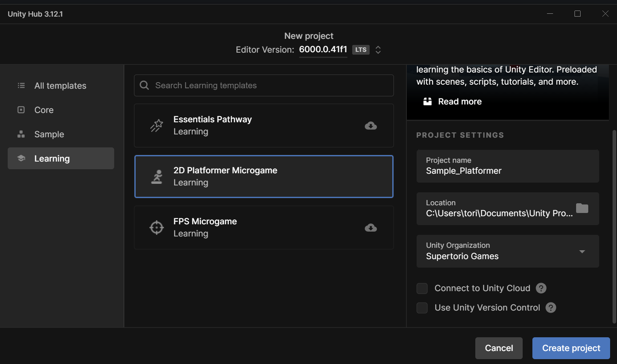Edit the Project name field
This screenshot has width=617, height=364.
[x=508, y=166]
